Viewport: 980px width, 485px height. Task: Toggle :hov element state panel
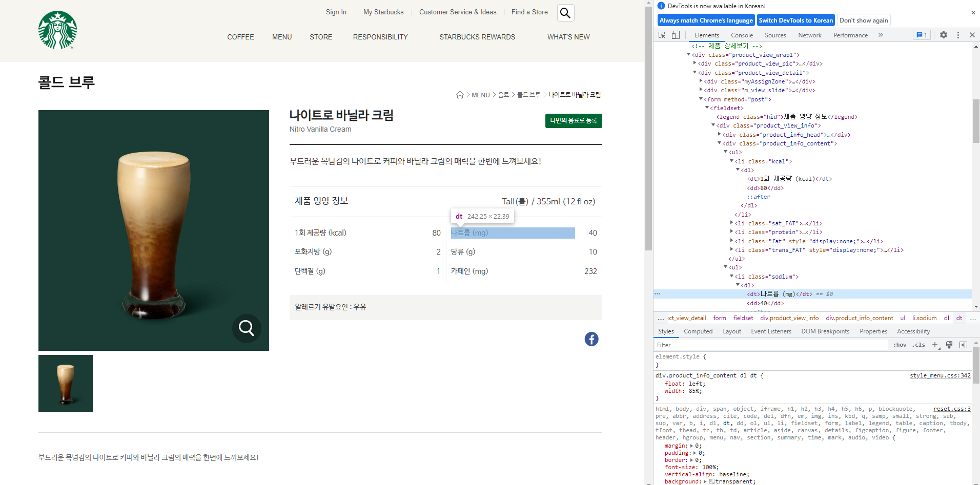pyautogui.click(x=900, y=345)
